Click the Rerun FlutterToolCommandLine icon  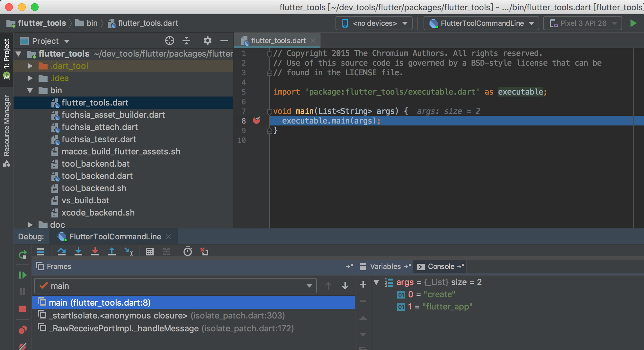coord(22,255)
